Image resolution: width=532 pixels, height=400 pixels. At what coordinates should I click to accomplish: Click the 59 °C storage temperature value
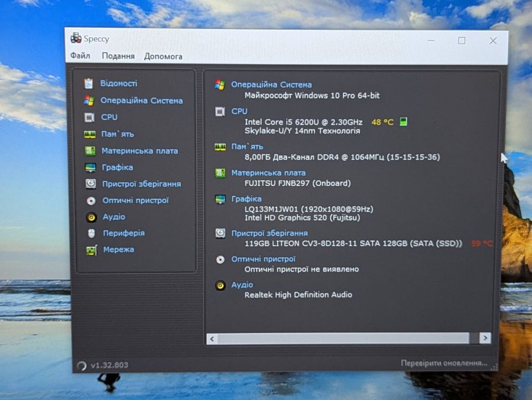click(x=481, y=243)
